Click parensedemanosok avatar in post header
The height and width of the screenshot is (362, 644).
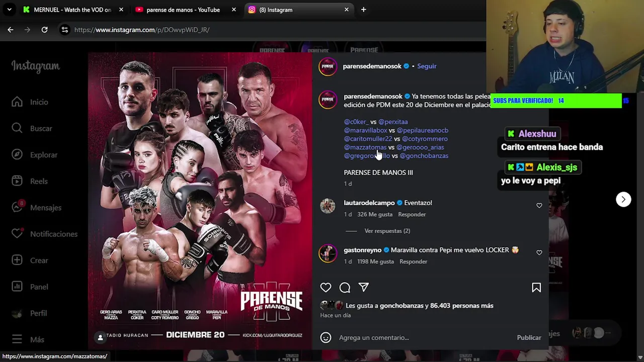328,66
